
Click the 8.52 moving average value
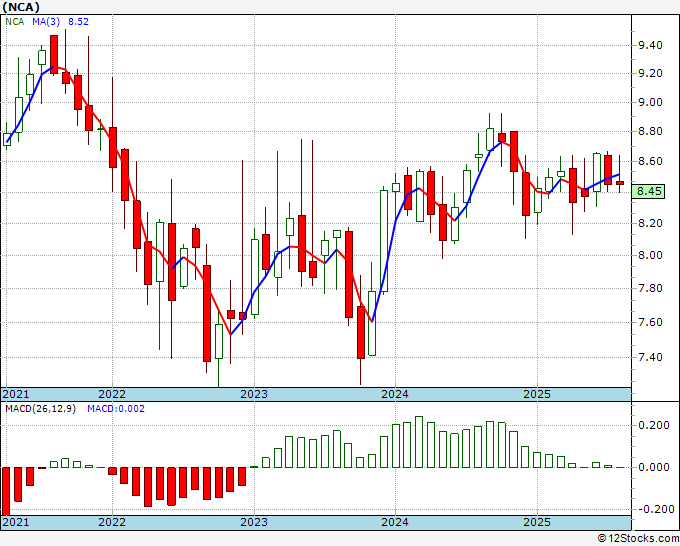click(x=78, y=22)
